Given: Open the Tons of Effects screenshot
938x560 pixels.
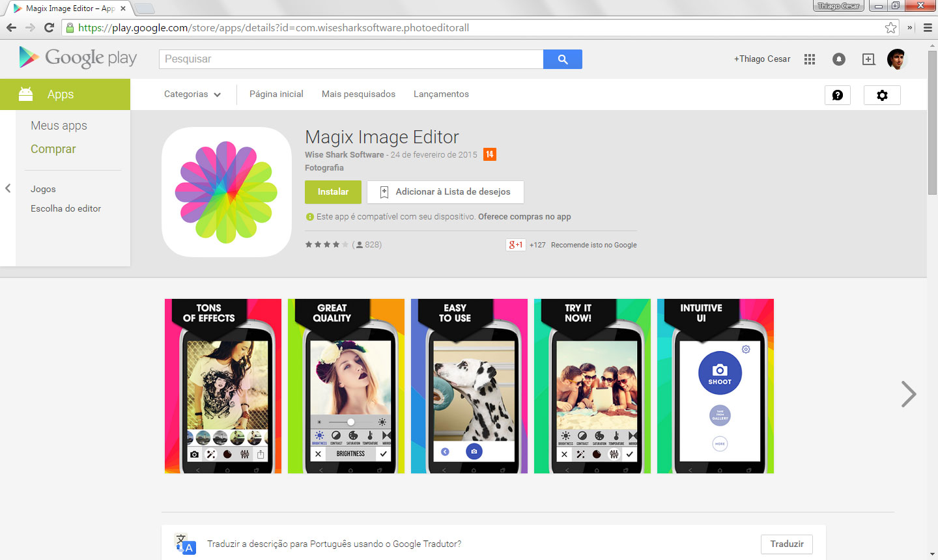Looking at the screenshot, I should click(x=223, y=386).
